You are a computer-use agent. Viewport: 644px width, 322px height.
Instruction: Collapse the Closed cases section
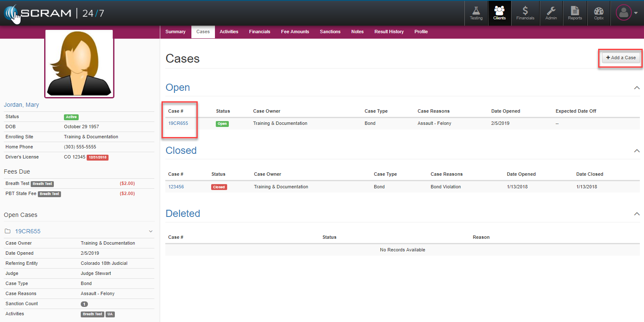click(x=636, y=151)
